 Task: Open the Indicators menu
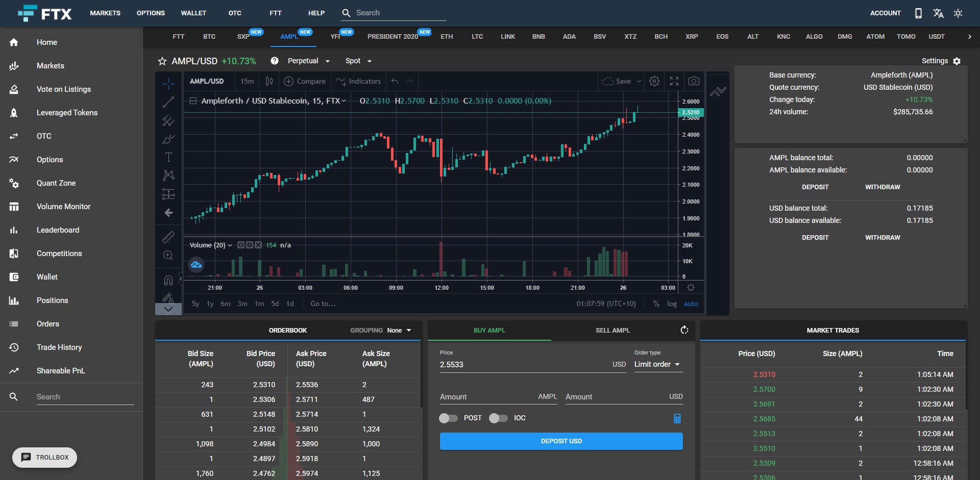(358, 81)
